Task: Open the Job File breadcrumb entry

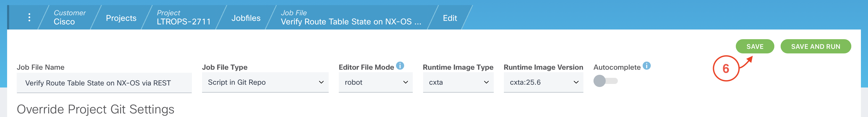Action: tap(350, 18)
